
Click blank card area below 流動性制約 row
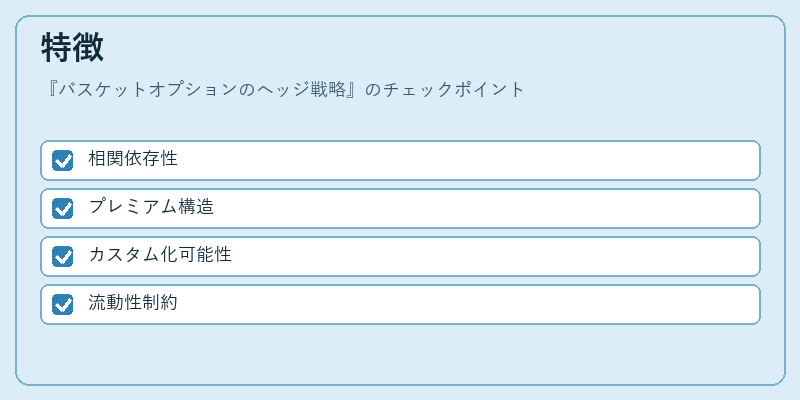coord(400,353)
